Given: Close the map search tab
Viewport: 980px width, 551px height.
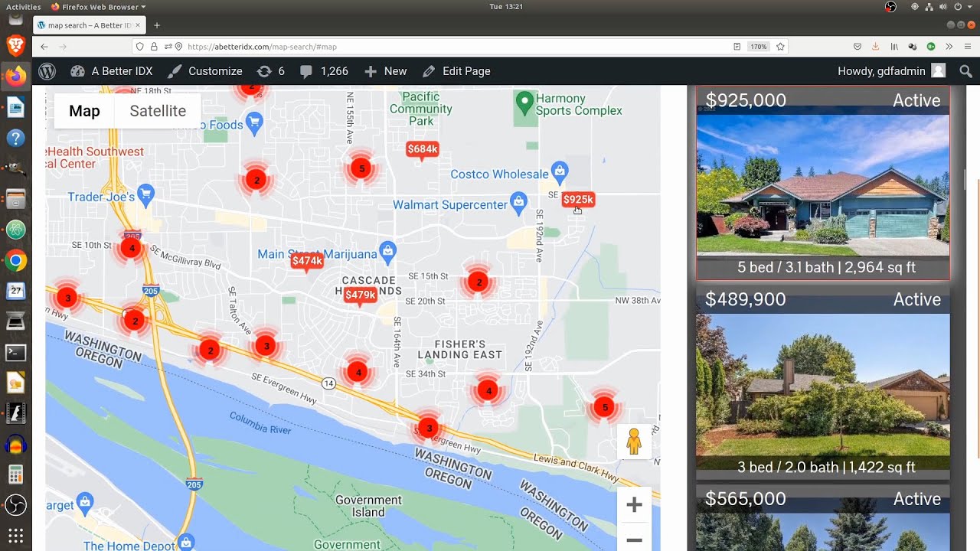Looking at the screenshot, I should tap(138, 25).
